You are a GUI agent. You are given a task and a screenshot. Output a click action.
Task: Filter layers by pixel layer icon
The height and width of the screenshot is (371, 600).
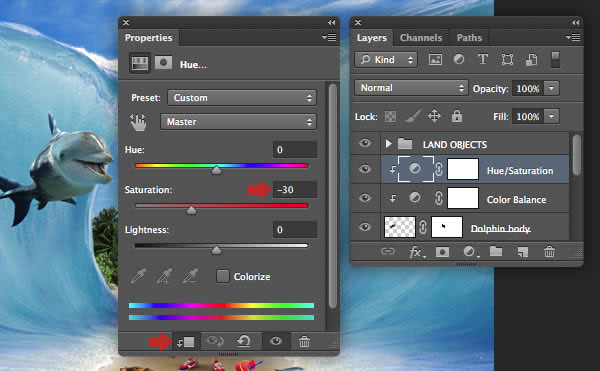(x=435, y=59)
